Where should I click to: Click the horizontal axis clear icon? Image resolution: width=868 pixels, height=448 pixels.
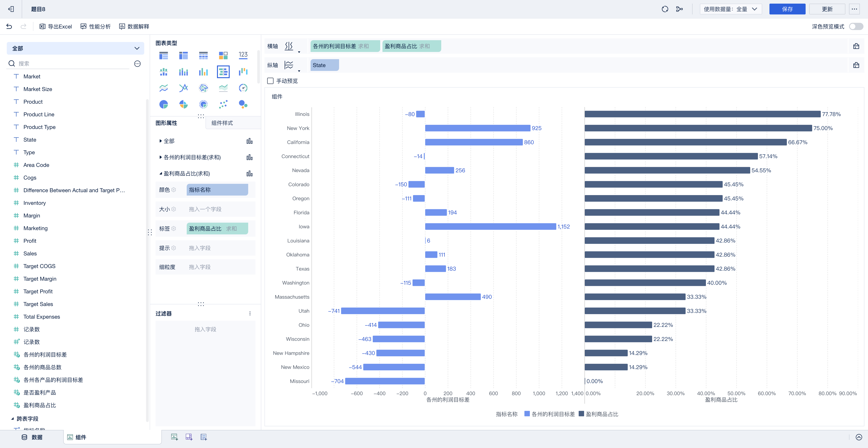[856, 46]
